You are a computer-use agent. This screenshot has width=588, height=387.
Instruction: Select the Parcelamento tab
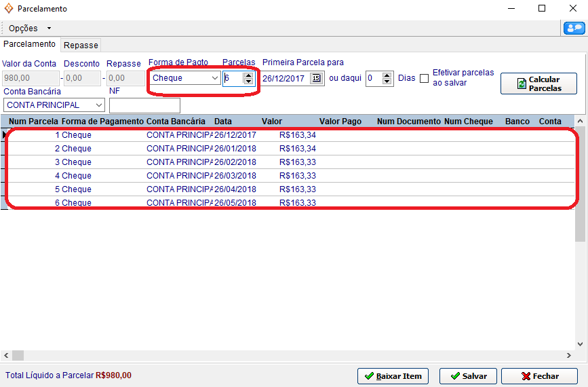(x=30, y=44)
